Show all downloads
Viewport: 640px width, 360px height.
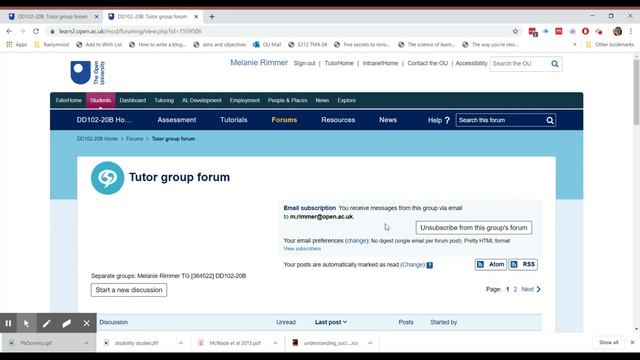609,342
